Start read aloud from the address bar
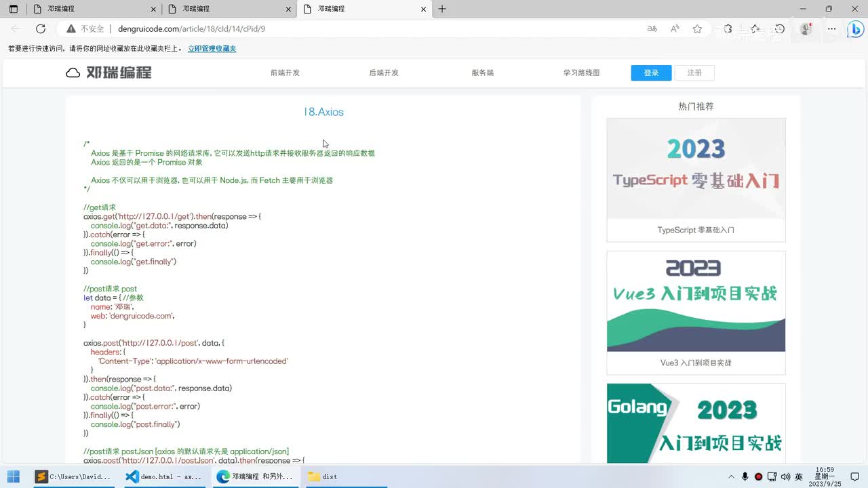 [x=675, y=29]
